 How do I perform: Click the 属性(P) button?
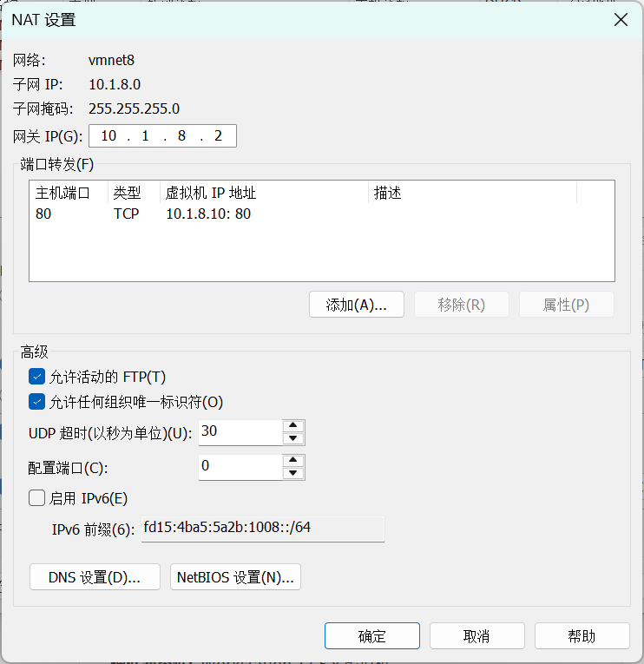[x=567, y=305]
